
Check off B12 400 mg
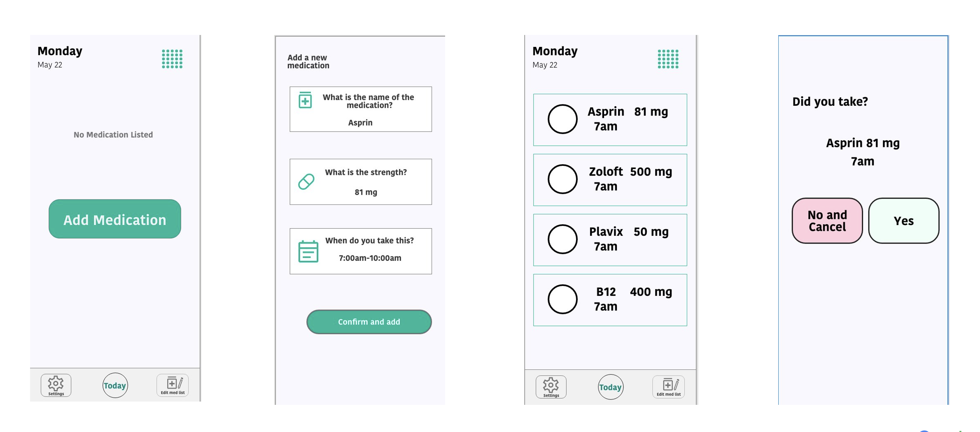click(x=562, y=299)
